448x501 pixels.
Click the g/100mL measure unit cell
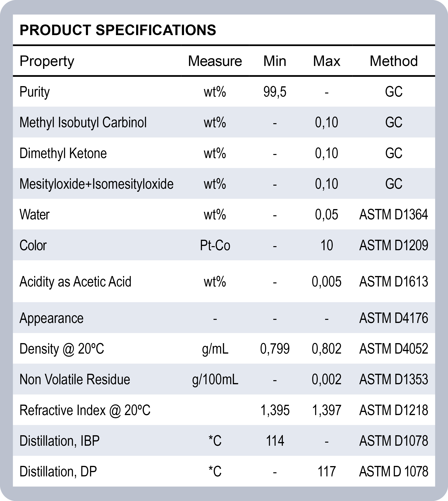pyautogui.click(x=215, y=379)
